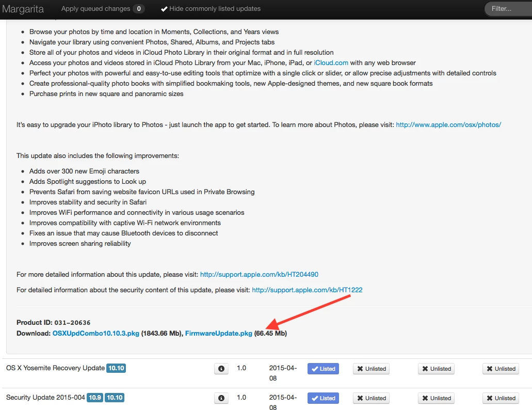Open support link HT204490
Image resolution: width=532 pixels, height=410 pixels.
pos(259,274)
